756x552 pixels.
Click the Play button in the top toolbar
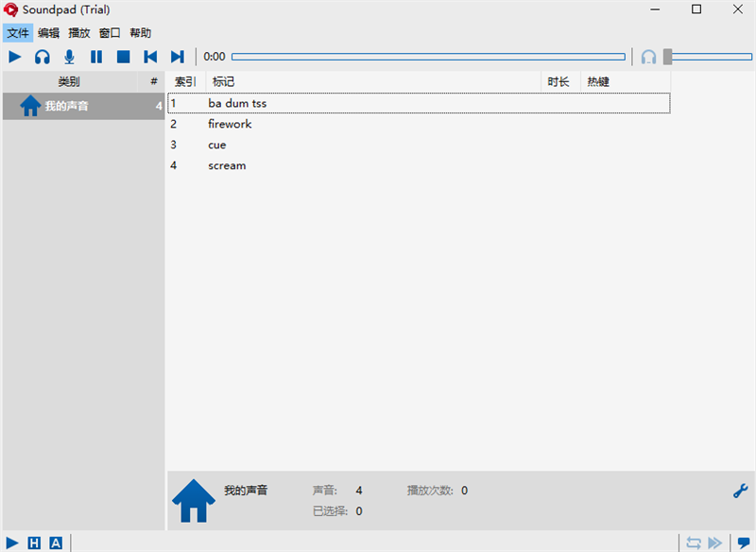tap(14, 57)
